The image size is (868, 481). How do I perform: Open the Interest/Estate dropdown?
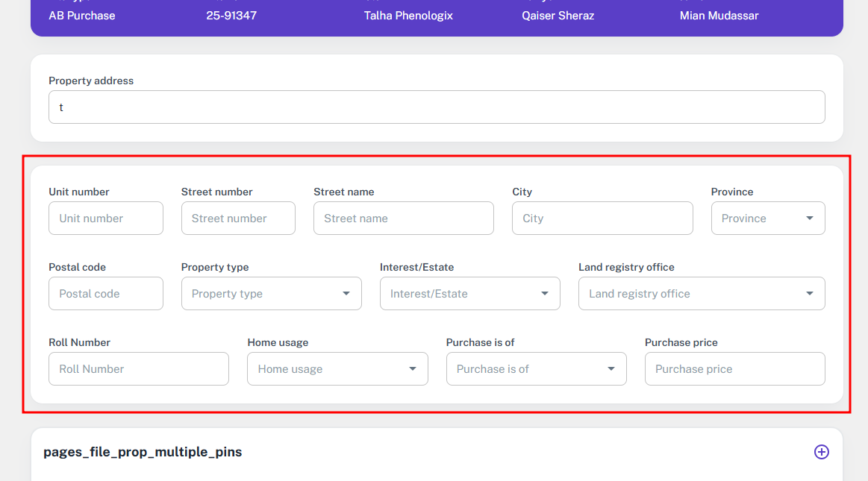pyautogui.click(x=469, y=294)
